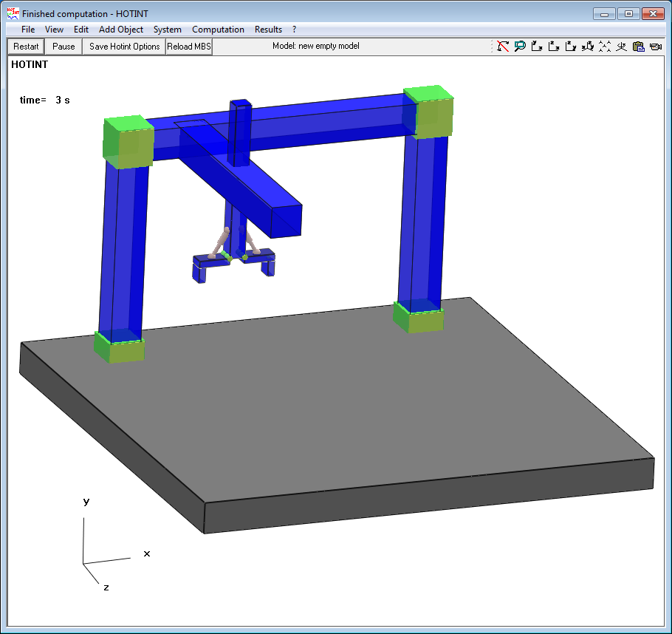The image size is (672, 634).
Task: Open the clipboard paste options icon
Action: pos(637,46)
